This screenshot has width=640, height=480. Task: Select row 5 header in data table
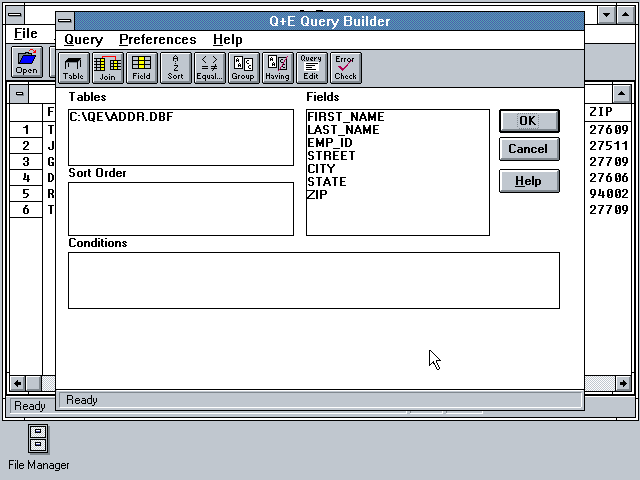tap(26, 193)
